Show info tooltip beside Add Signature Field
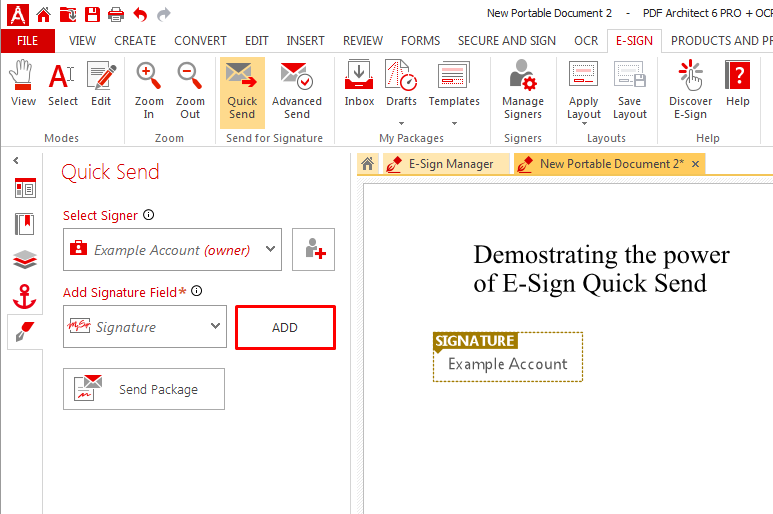Image resolution: width=773 pixels, height=514 pixels. [197, 291]
